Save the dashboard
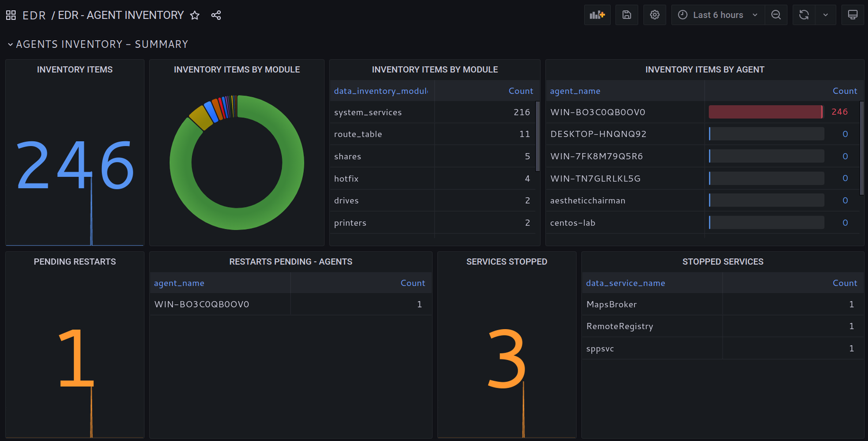868x441 pixels. point(627,15)
